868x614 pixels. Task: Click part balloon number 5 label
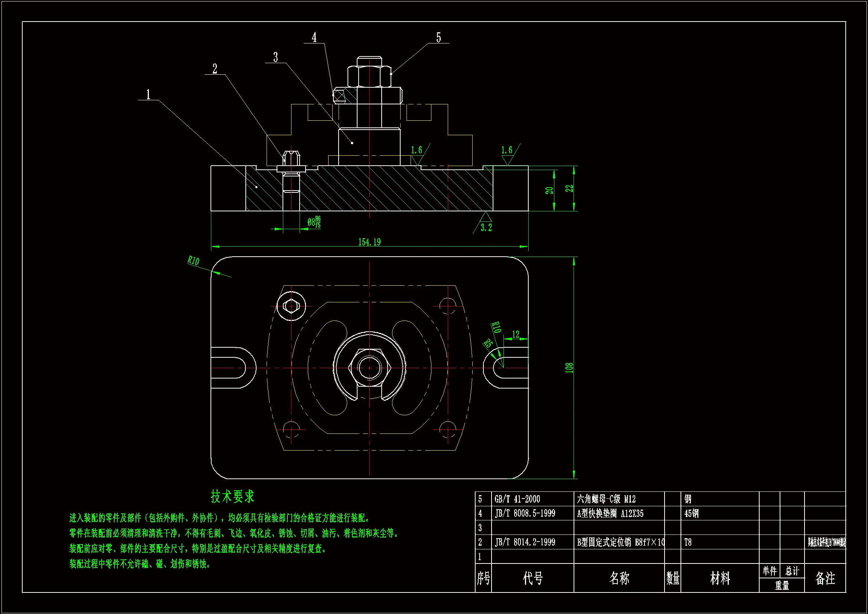pos(438,38)
